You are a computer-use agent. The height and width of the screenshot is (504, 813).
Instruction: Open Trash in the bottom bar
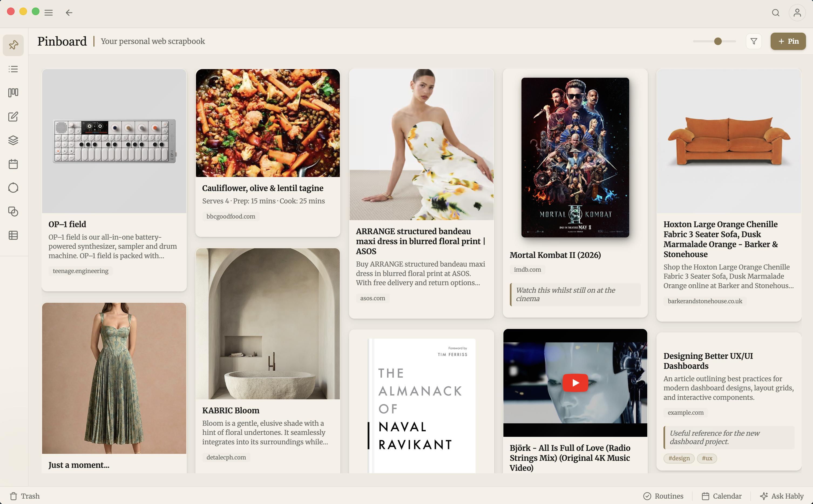[x=25, y=496]
